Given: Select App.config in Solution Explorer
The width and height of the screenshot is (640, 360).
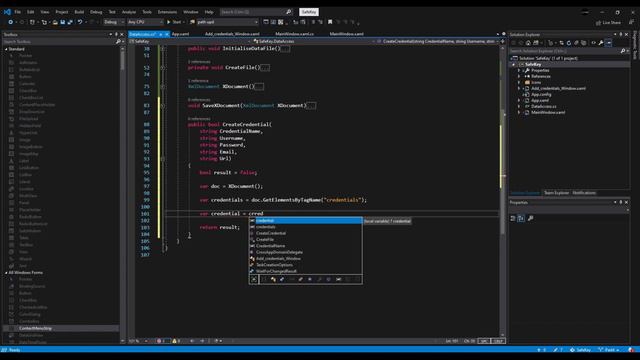Looking at the screenshot, I should click(x=541, y=94).
